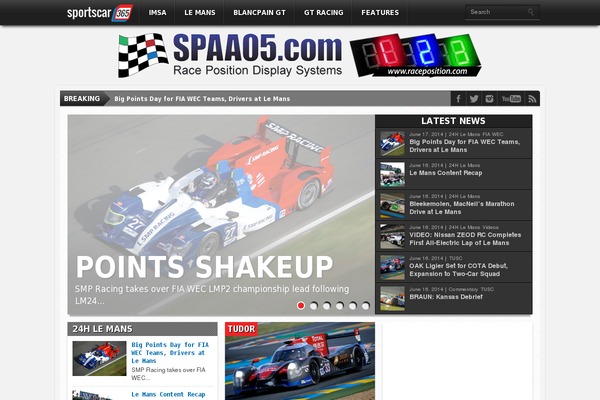Open the Twitter social icon
This screenshot has height=400, width=600.
coord(474,99)
